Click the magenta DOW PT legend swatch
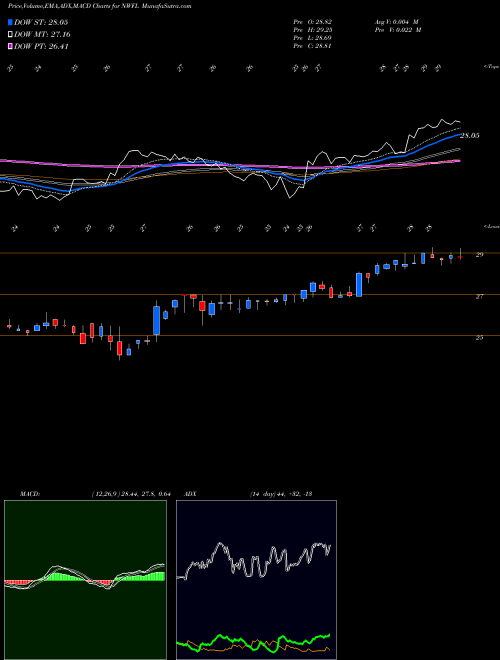The image size is (500, 660). pyautogui.click(x=11, y=46)
